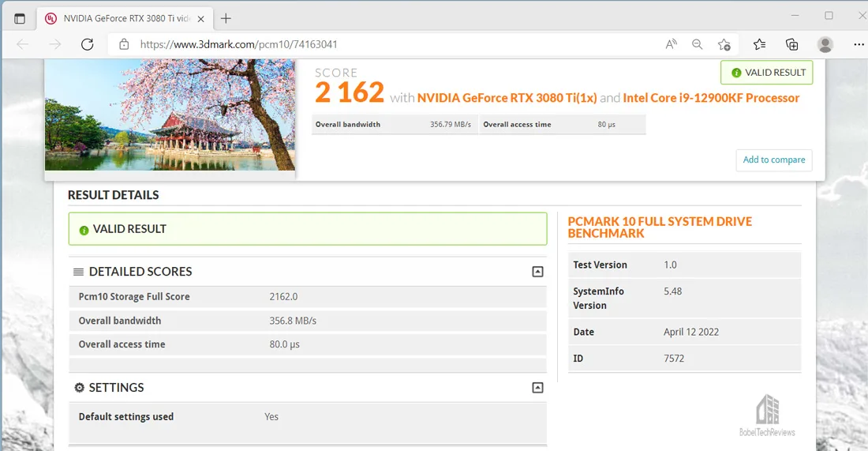Viewport: 868px width, 451px height.
Task: Go forward to the next page
Action: pos(54,44)
